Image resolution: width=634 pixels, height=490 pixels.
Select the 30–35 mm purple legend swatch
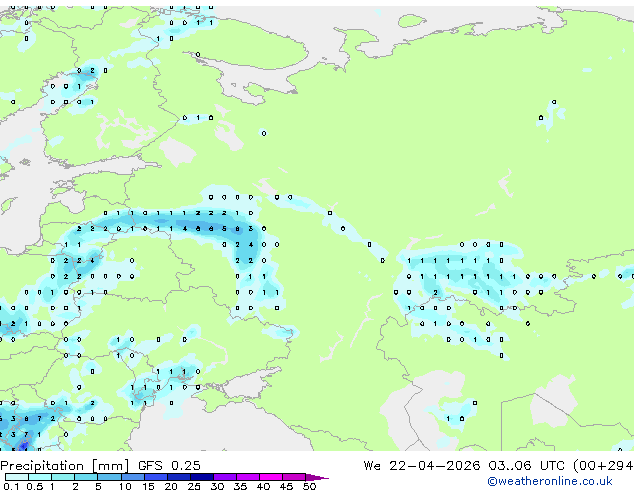tap(224, 477)
